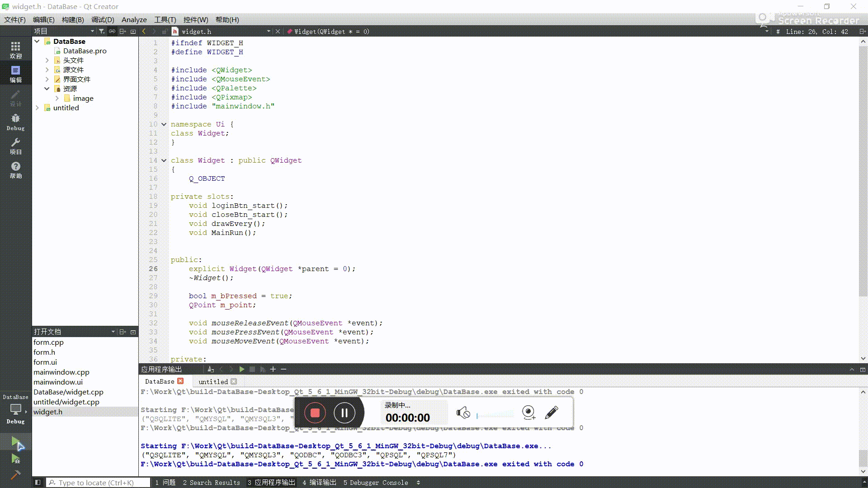Expand the 头文件 headers folder

[x=47, y=60]
